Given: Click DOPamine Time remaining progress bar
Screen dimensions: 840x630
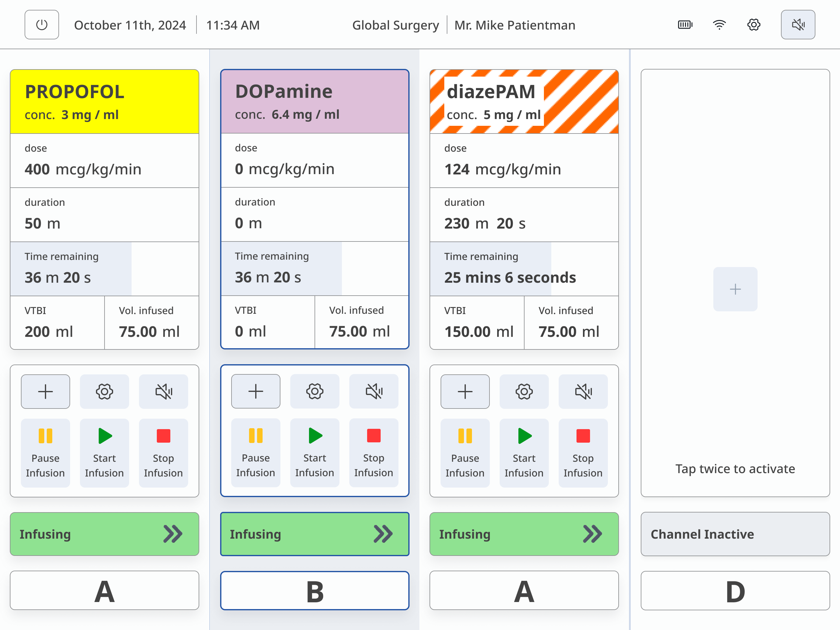Looking at the screenshot, I should click(x=315, y=269).
